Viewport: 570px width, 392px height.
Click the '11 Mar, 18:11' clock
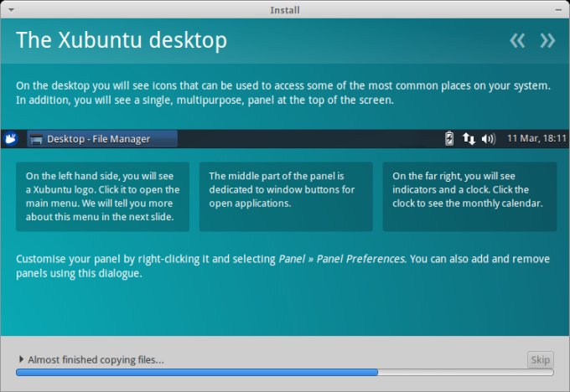(536, 138)
